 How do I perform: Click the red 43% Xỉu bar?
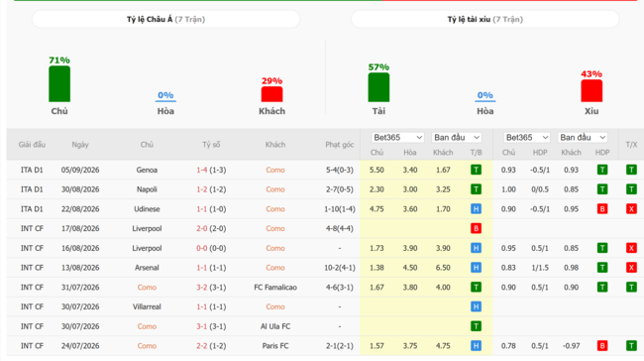(591, 91)
